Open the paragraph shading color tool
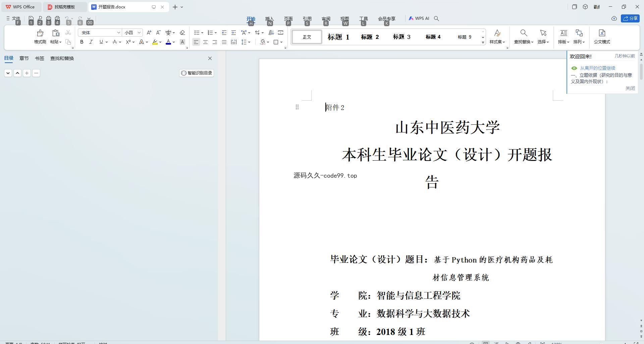Viewport: 644px width, 344px height. point(263,42)
